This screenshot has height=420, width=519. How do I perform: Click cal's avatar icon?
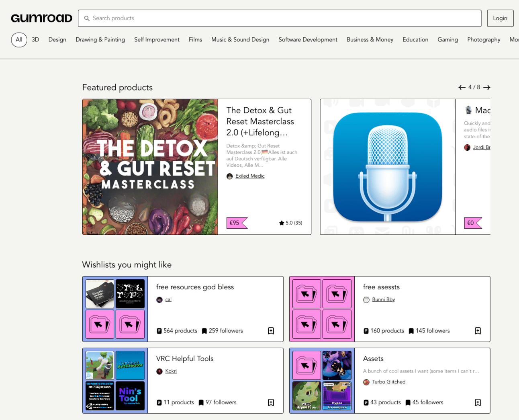click(x=159, y=300)
